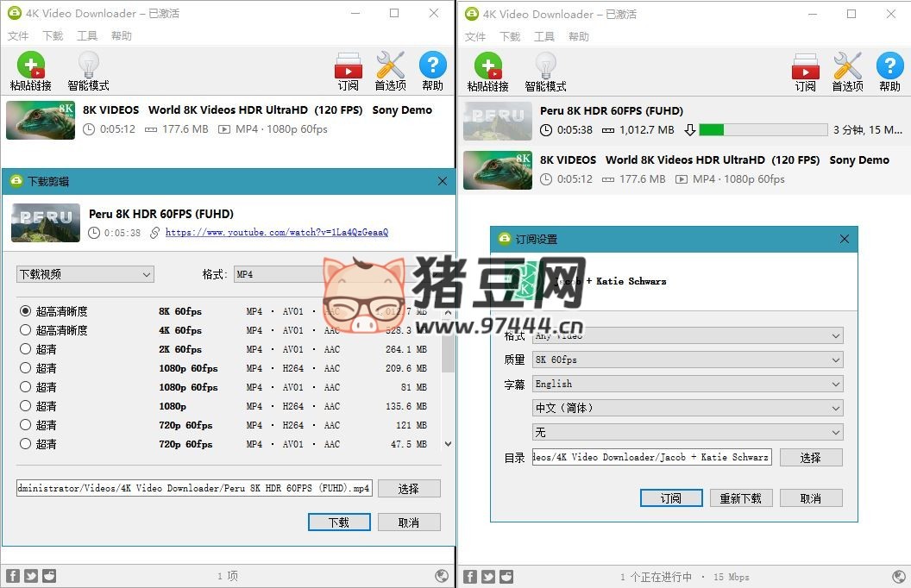The image size is (911, 588).
Task: Click Facebook icon in left window status bar
Action: click(x=13, y=576)
